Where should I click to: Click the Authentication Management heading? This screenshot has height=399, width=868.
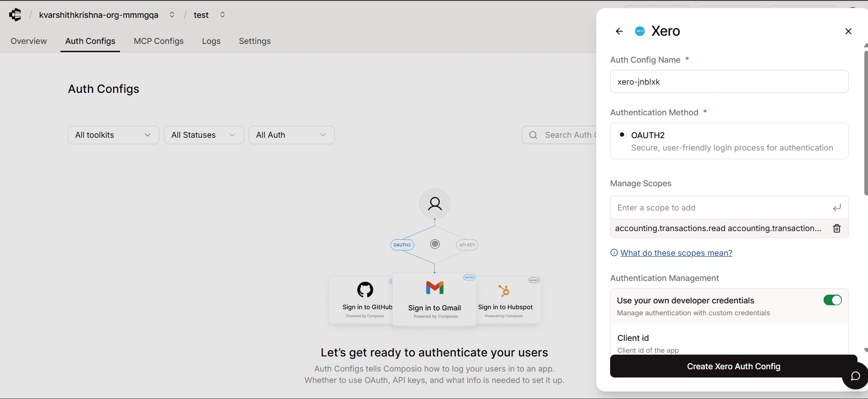664,278
